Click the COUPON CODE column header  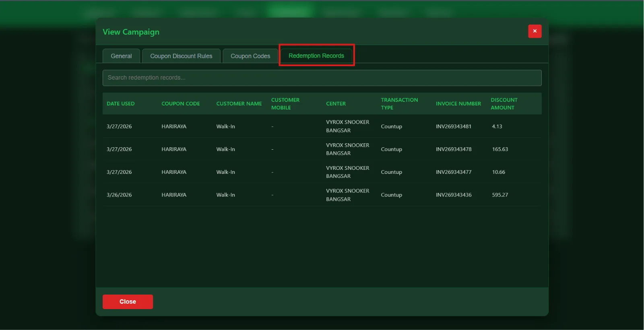181,103
